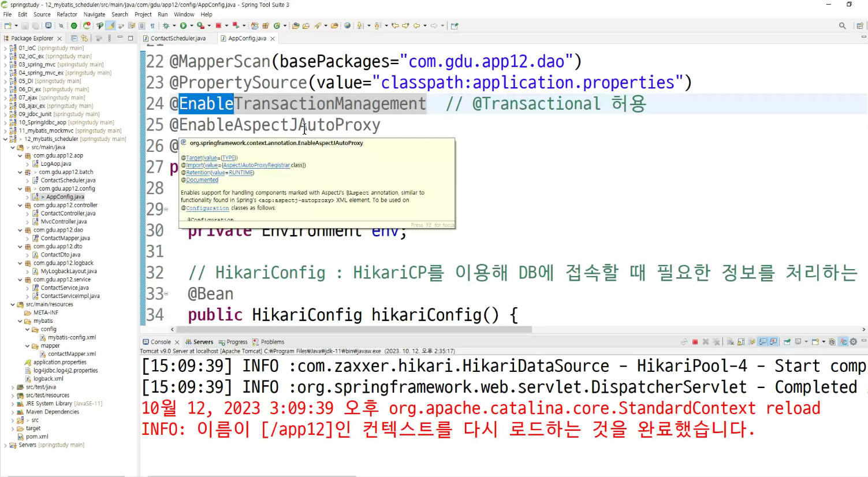Open the New file dropdown arrow
This screenshot has width=868, height=477.
point(16,25)
